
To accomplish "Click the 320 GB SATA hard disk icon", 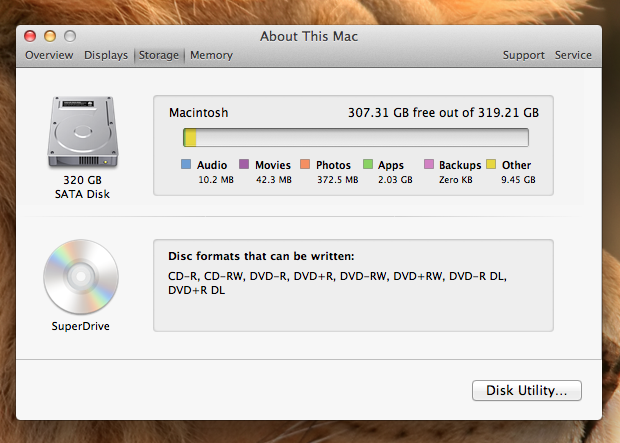I will tap(83, 132).
